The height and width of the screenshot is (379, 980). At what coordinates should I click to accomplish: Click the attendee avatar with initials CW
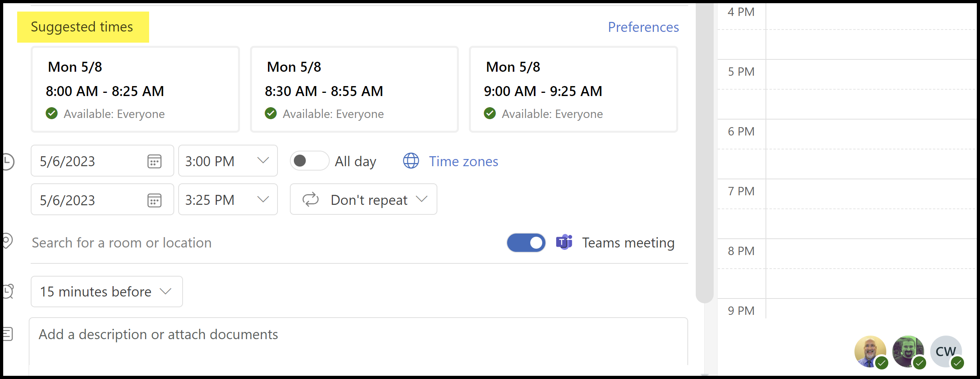pos(946,352)
